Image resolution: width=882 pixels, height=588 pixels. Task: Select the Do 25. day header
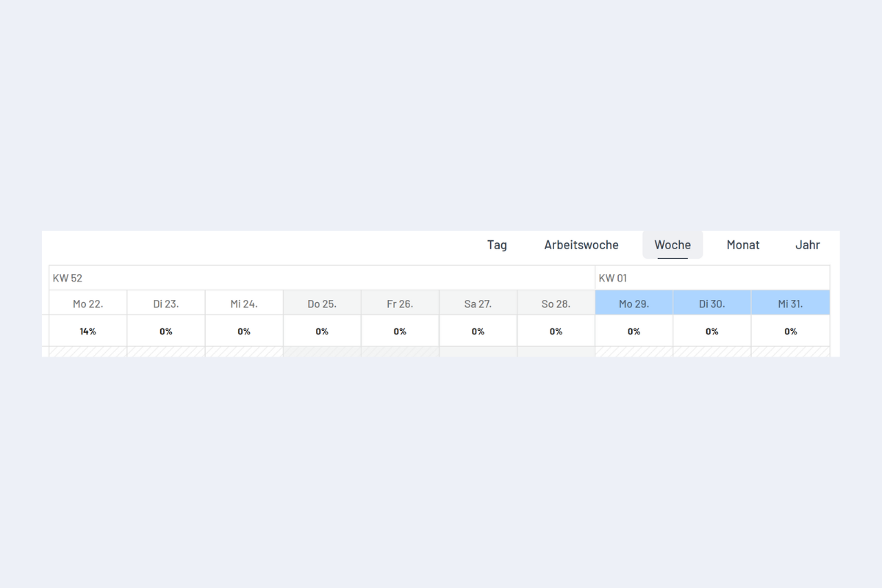coord(322,304)
